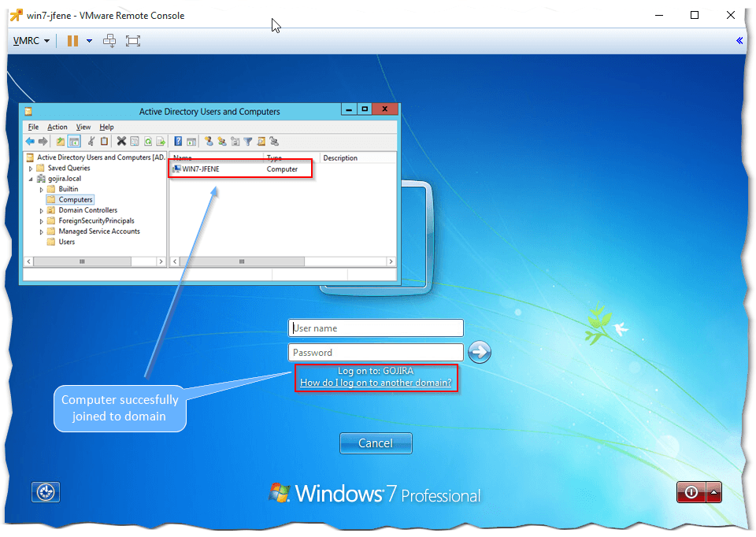The width and height of the screenshot is (756, 537).
Task: Click the Back arrow in AD toolbar
Action: (30, 141)
